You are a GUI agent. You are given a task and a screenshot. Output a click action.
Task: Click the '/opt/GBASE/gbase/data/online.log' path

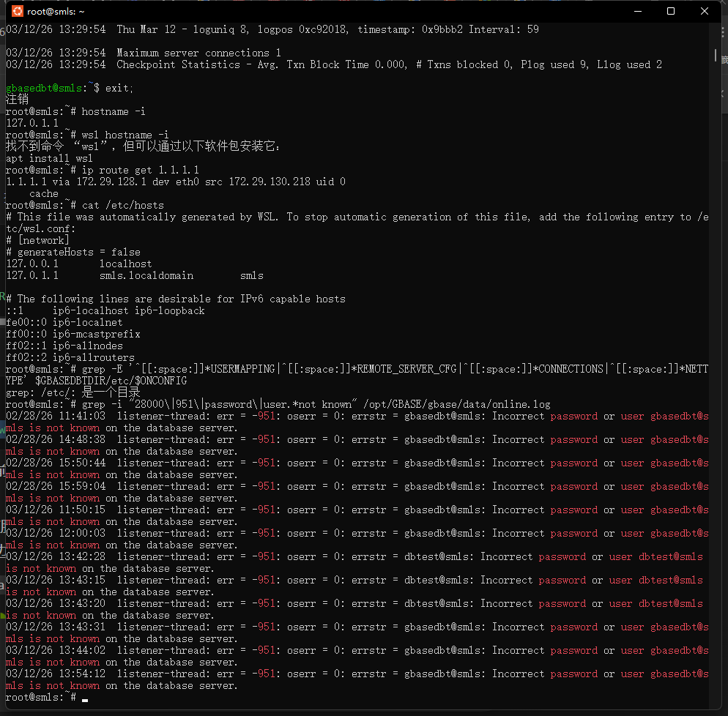point(457,404)
